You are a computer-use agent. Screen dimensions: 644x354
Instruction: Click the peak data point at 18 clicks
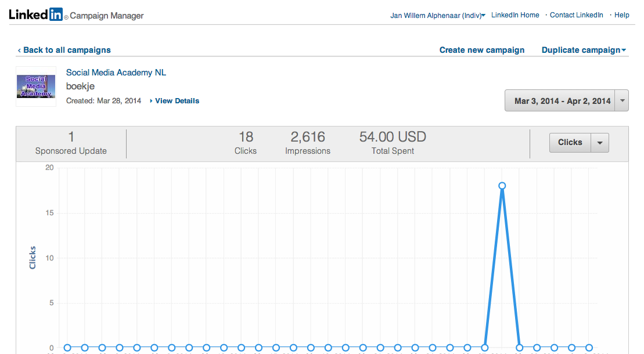tap(502, 186)
